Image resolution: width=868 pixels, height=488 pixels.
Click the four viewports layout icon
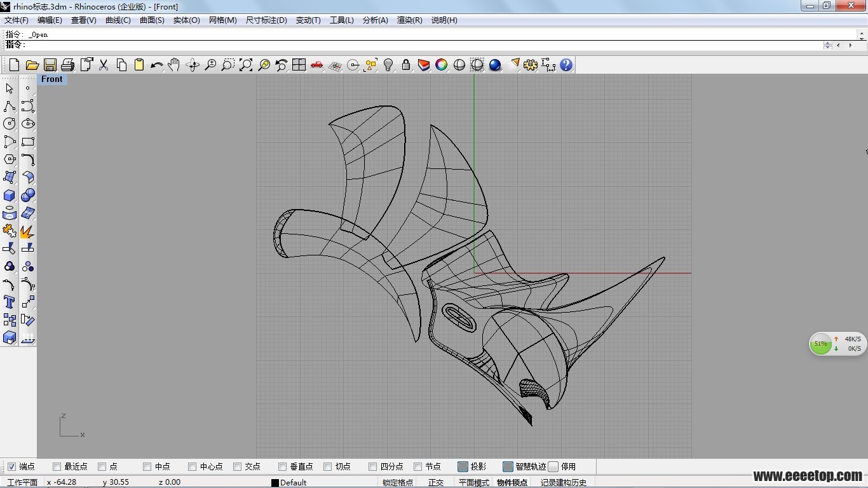coord(299,65)
